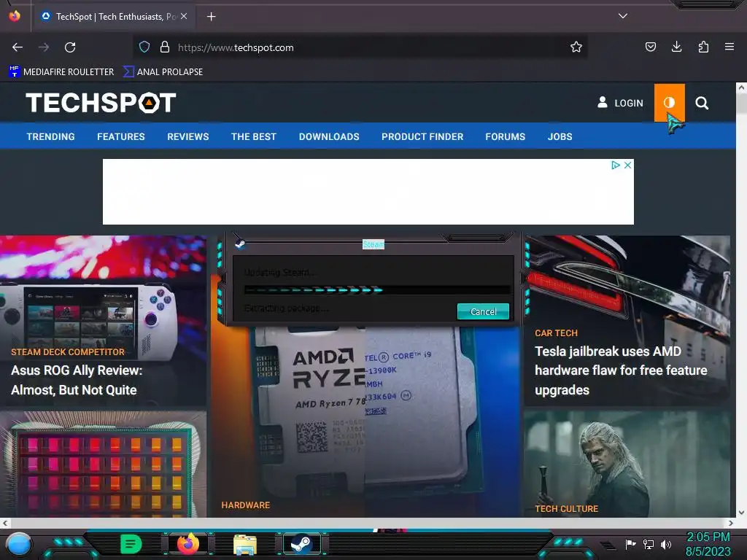
Task: Toggle the dark/light theme button
Action: pyautogui.click(x=670, y=103)
